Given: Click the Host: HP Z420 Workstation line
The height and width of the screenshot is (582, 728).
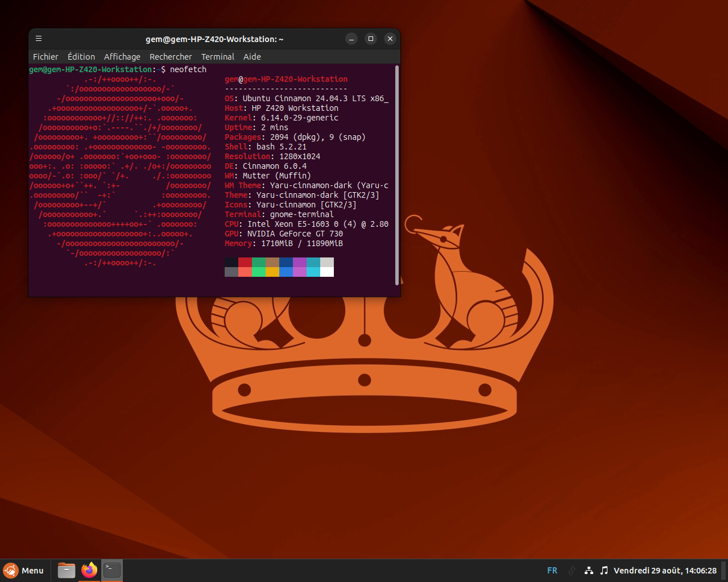Looking at the screenshot, I should click(x=282, y=108).
